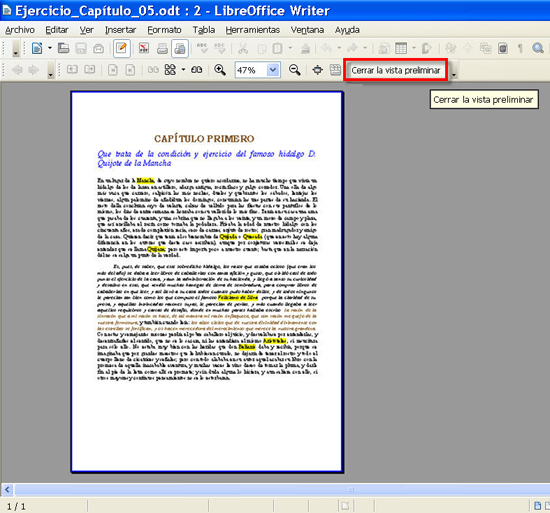Create a new document with the New icon

pyautogui.click(x=37, y=48)
